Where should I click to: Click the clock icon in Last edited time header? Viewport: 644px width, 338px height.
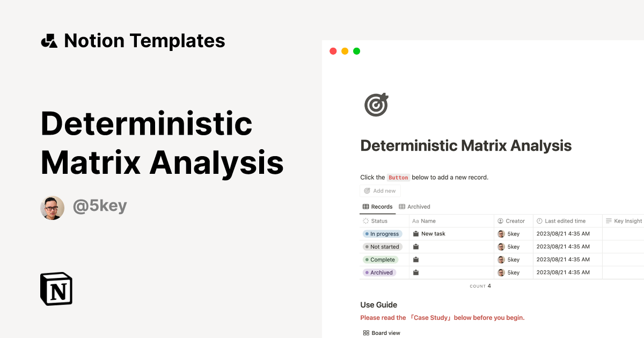point(540,221)
